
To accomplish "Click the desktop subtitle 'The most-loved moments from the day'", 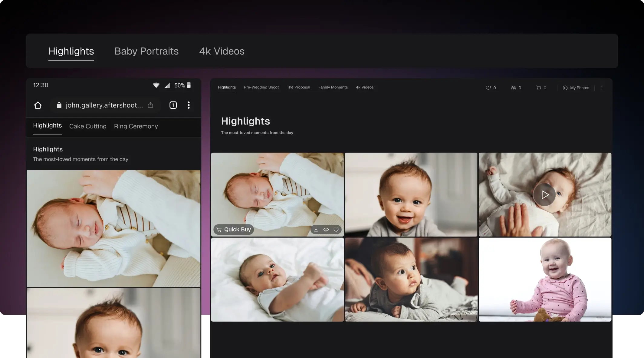I will click(x=257, y=133).
